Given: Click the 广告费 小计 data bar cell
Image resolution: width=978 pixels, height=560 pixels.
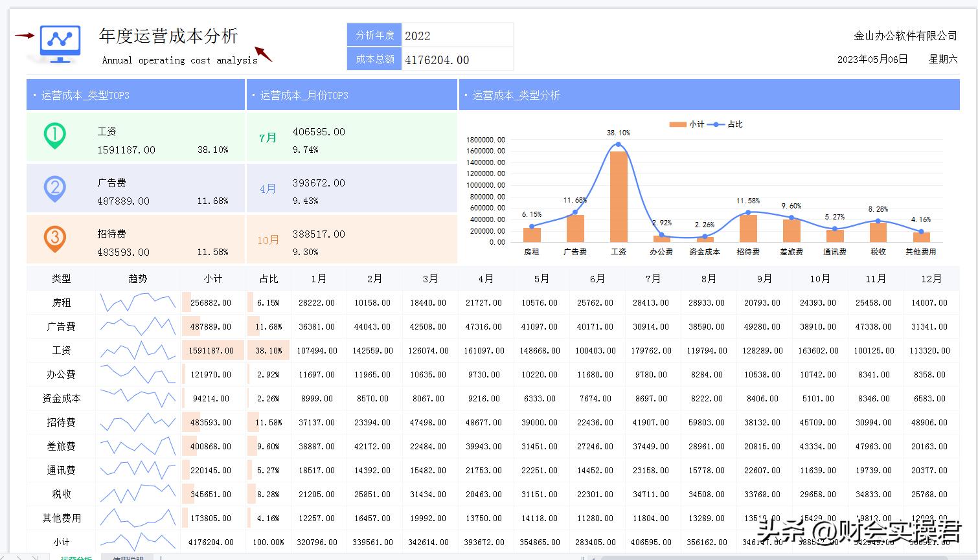Looking at the screenshot, I should [x=212, y=327].
